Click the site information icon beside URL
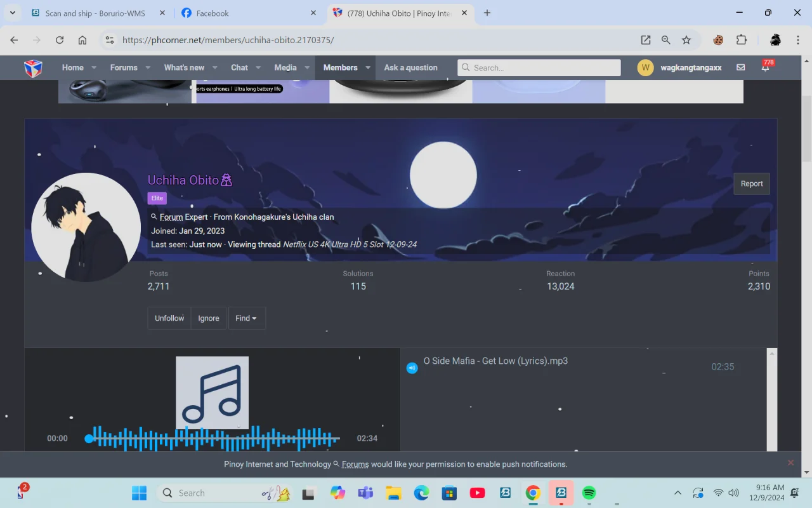812x508 pixels. tap(110, 40)
